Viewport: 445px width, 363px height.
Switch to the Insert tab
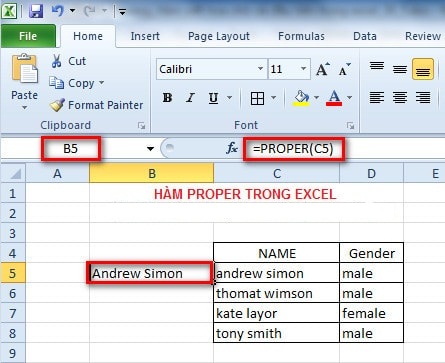(145, 36)
